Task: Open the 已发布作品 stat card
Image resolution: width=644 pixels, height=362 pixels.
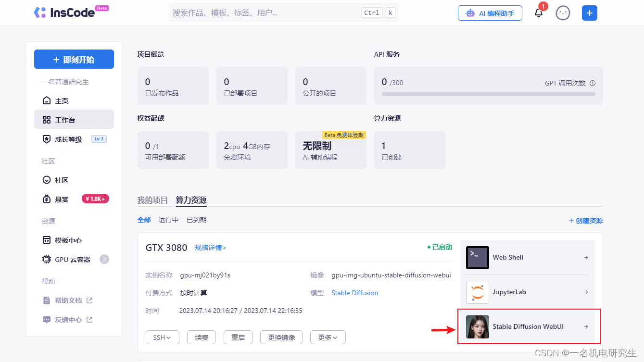Action: tap(173, 86)
